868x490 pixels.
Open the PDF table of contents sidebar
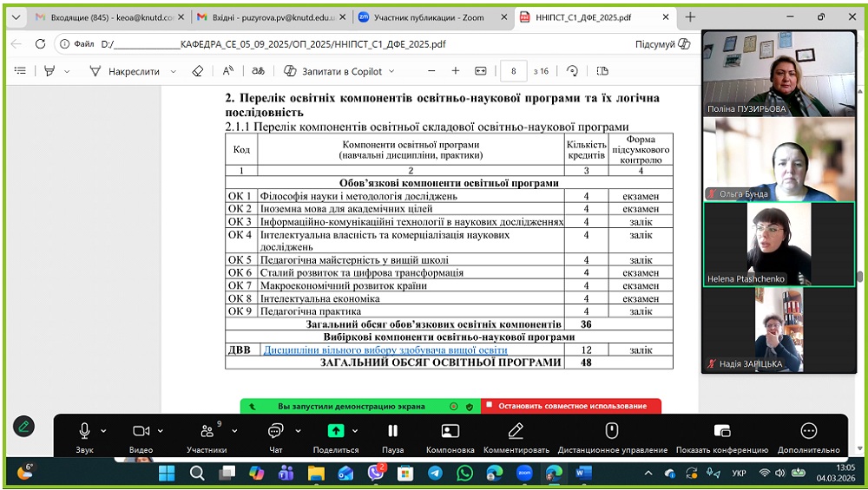tap(21, 71)
